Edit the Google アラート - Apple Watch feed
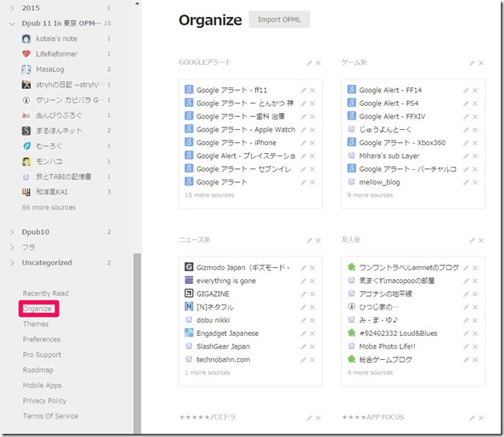The width and height of the screenshot is (504, 437). (303, 130)
